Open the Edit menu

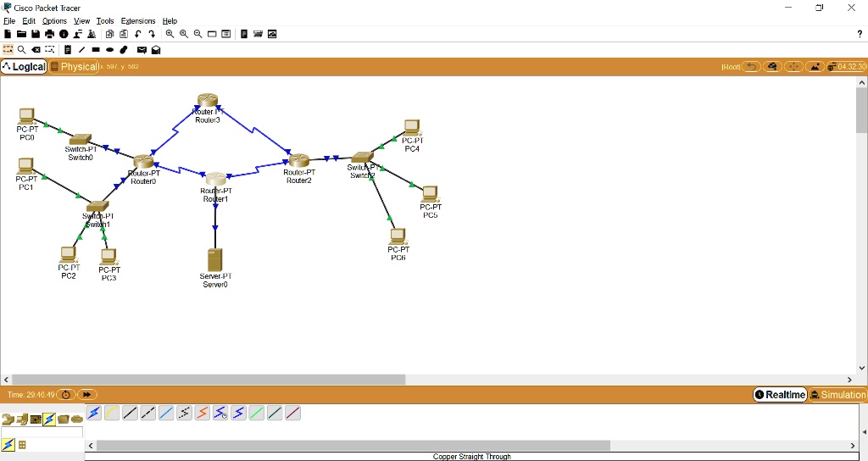(29, 21)
